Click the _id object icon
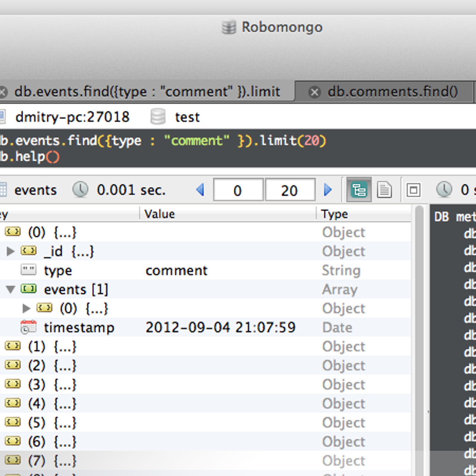The height and width of the screenshot is (476, 476). point(29,251)
